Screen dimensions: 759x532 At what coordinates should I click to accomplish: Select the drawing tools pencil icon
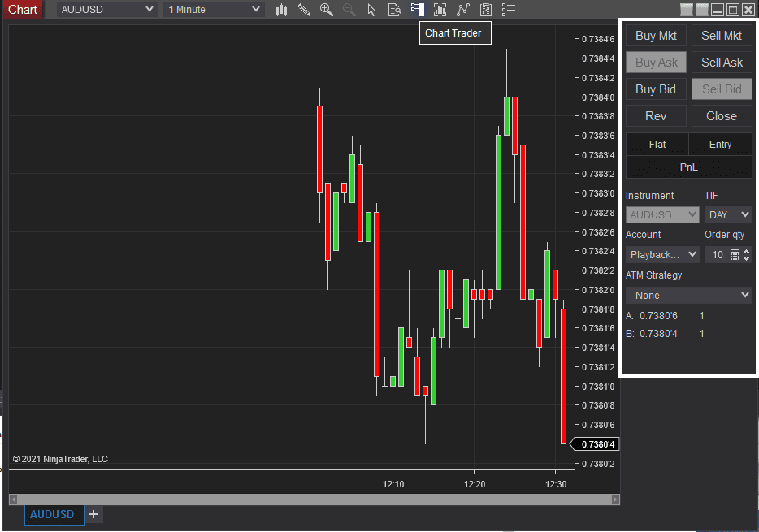coord(303,10)
